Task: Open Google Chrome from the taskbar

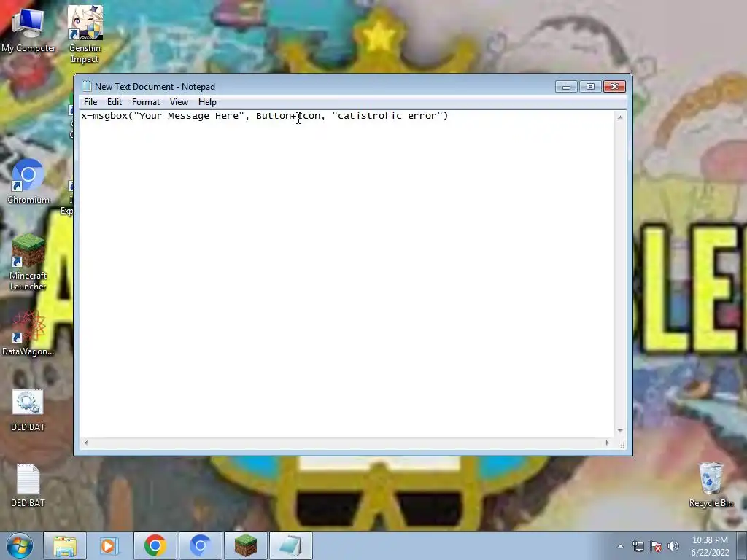Action: click(155, 545)
